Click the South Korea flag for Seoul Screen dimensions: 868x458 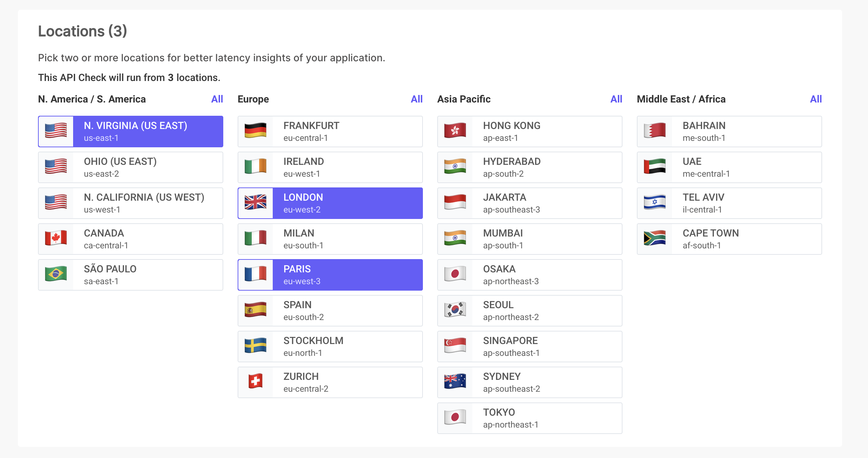(455, 310)
